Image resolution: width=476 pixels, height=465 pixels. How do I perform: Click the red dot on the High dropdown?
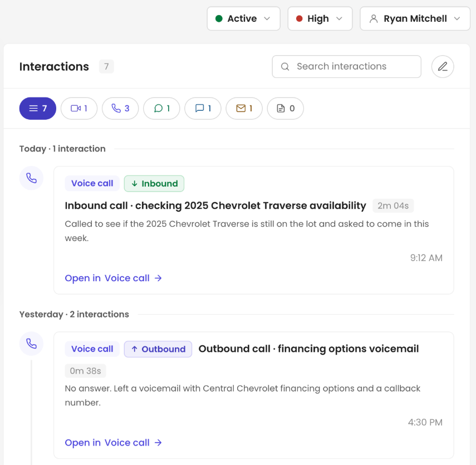300,18
